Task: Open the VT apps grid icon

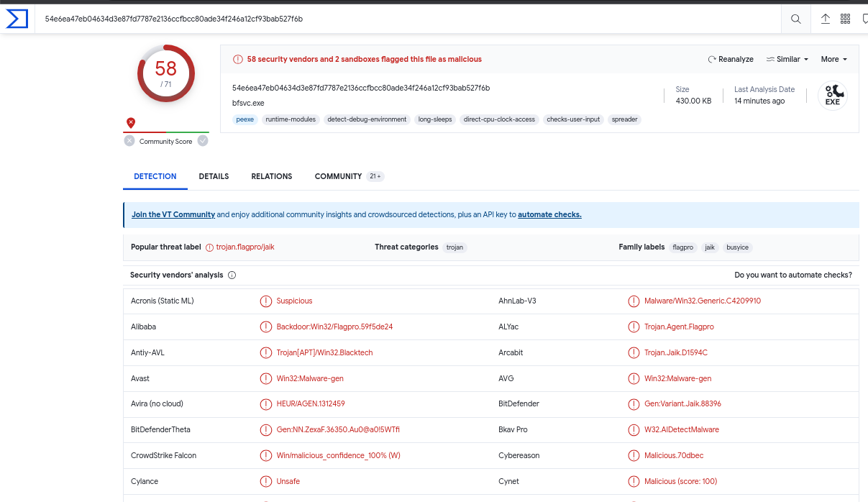Action: click(845, 19)
